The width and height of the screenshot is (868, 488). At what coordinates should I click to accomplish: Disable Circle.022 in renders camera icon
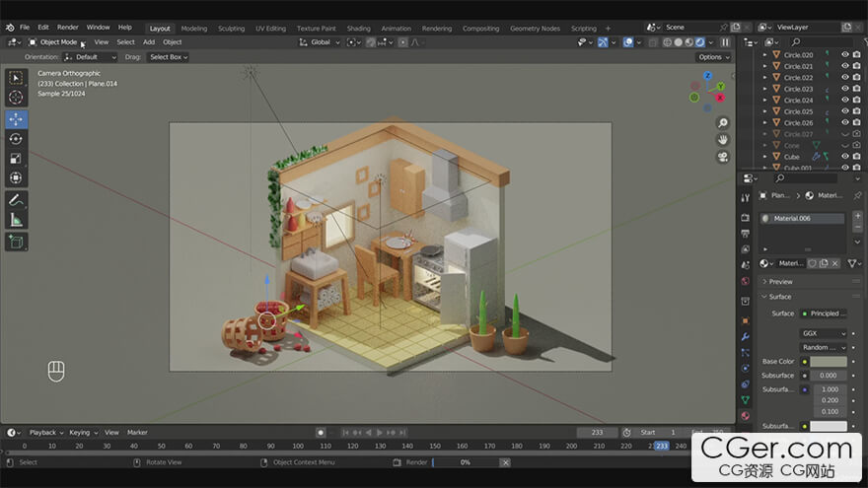(856, 78)
